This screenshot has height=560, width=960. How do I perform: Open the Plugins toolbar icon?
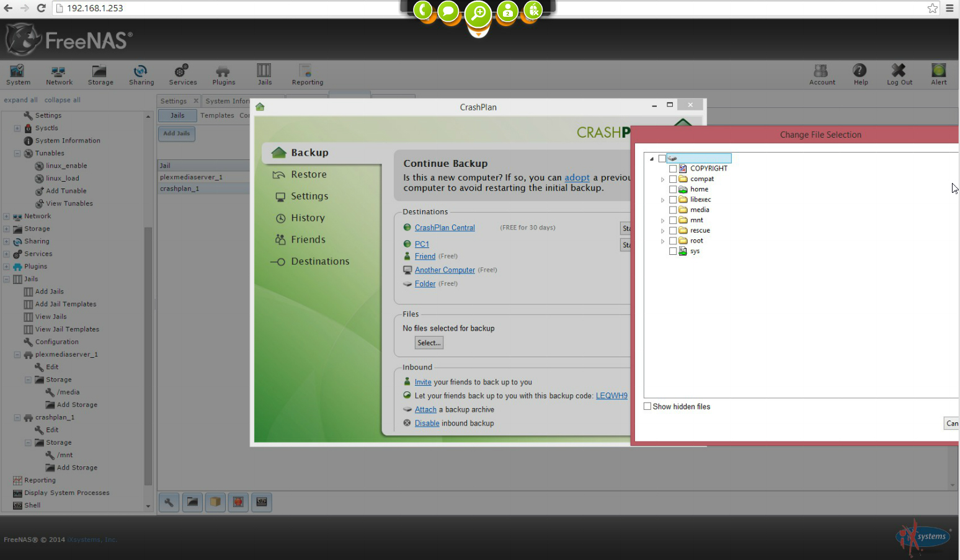(223, 74)
